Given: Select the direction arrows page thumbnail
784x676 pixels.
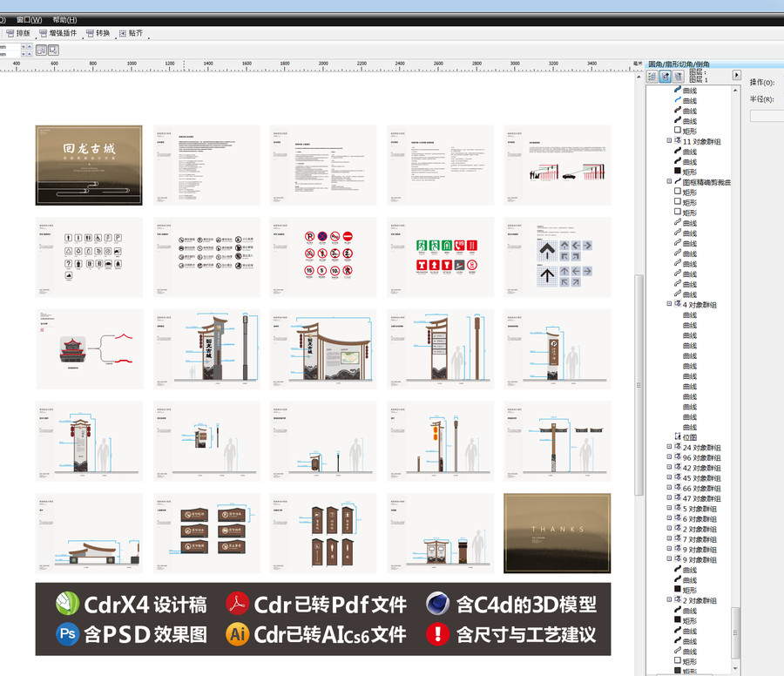Looking at the screenshot, I should [x=557, y=257].
